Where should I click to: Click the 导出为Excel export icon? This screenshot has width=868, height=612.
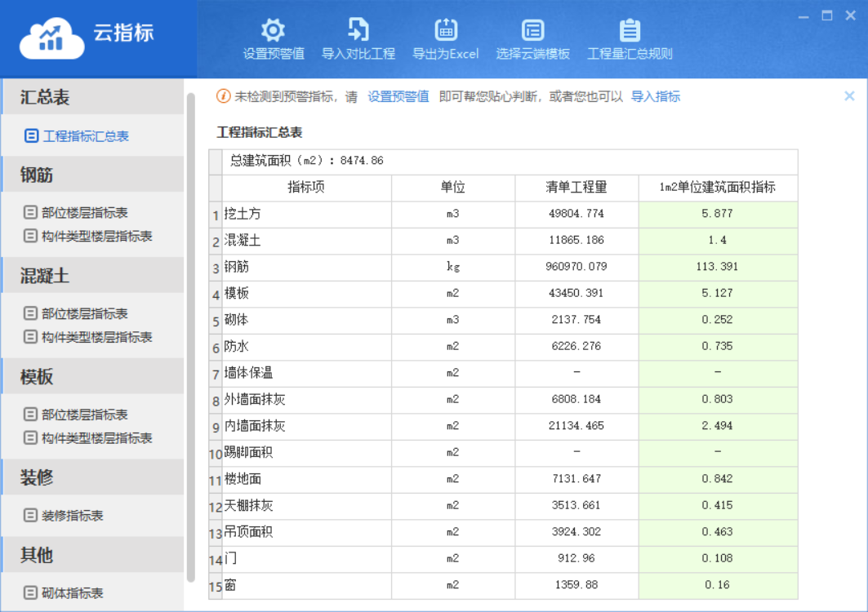click(x=446, y=30)
